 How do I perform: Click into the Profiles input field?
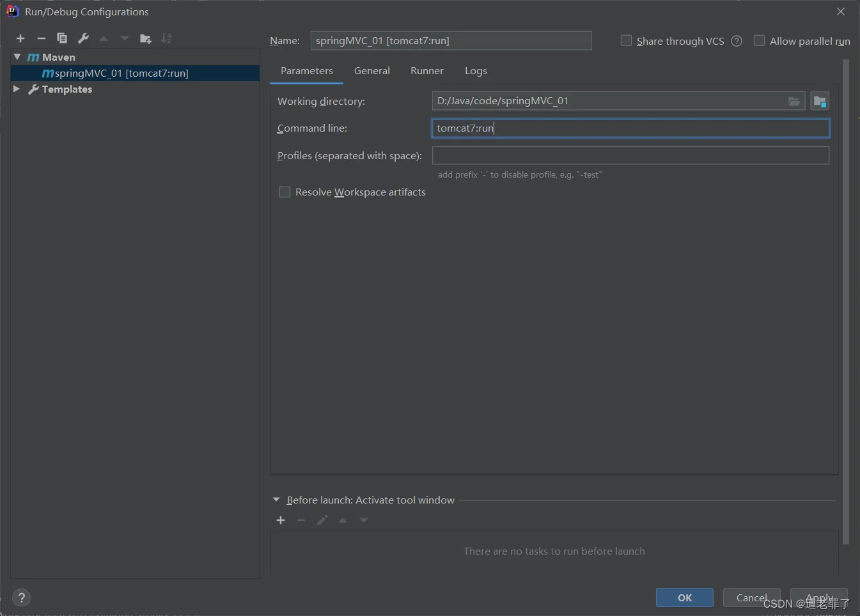pos(630,155)
